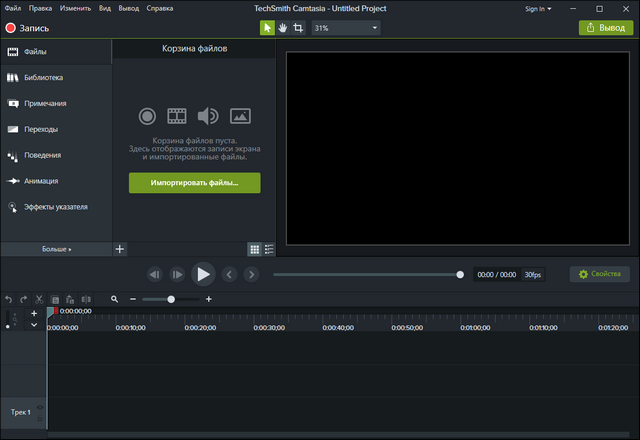Open the Анимация tab in the sidebar

[41, 181]
